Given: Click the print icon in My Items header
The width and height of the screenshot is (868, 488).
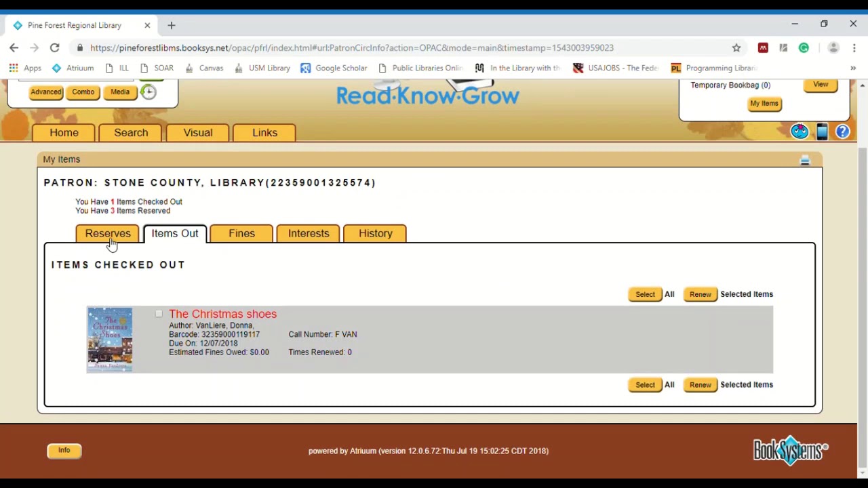Looking at the screenshot, I should [805, 160].
